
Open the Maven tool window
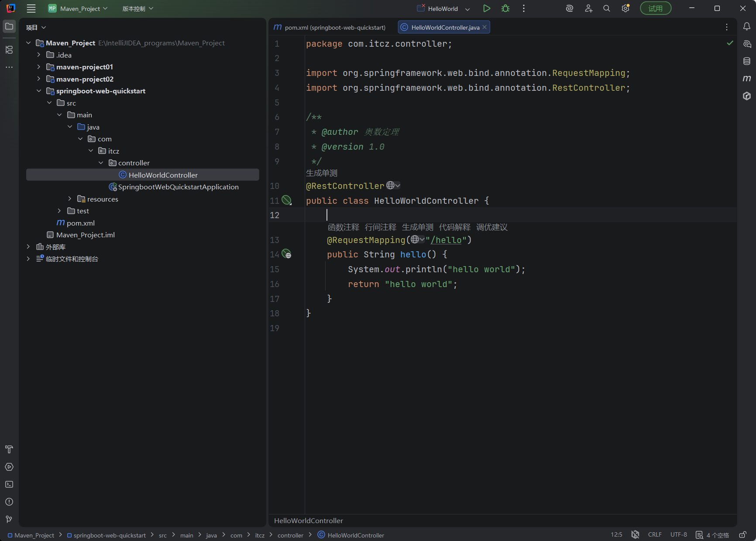(747, 79)
